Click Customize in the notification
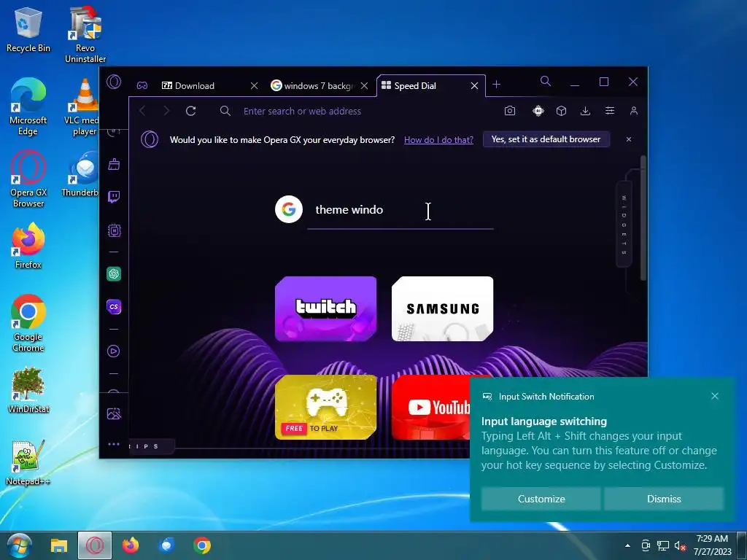 (x=541, y=499)
